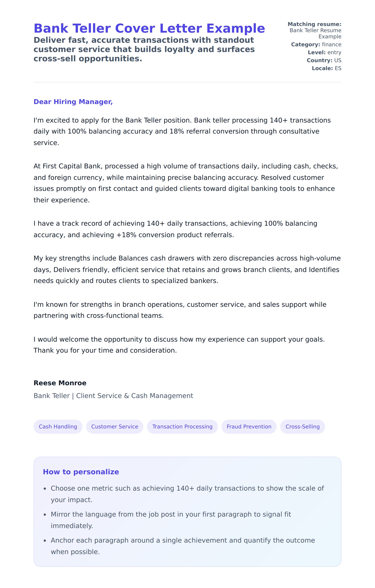375x588 pixels.
Task: Click the Locale ES label
Action: tap(326, 68)
